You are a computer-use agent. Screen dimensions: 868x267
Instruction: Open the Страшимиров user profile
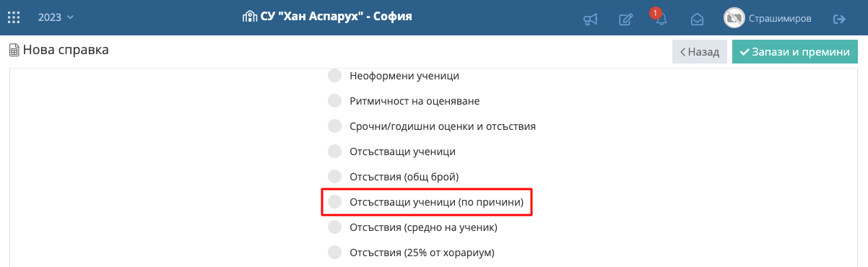(x=780, y=19)
